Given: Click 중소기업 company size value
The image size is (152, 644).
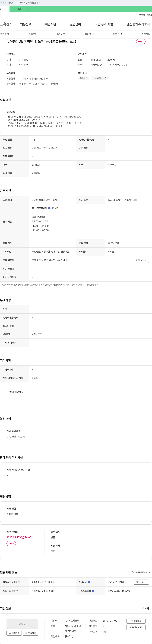Looking at the screenshot, I should (x=69, y=636).
